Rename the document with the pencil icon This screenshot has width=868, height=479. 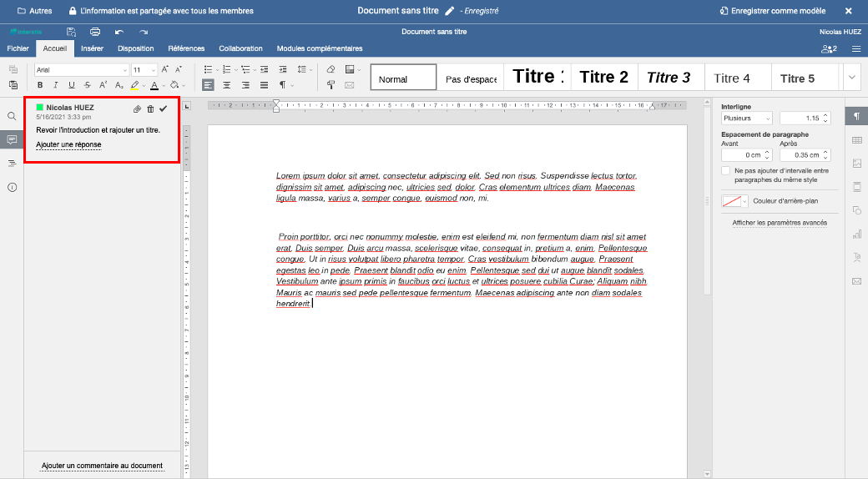click(450, 11)
